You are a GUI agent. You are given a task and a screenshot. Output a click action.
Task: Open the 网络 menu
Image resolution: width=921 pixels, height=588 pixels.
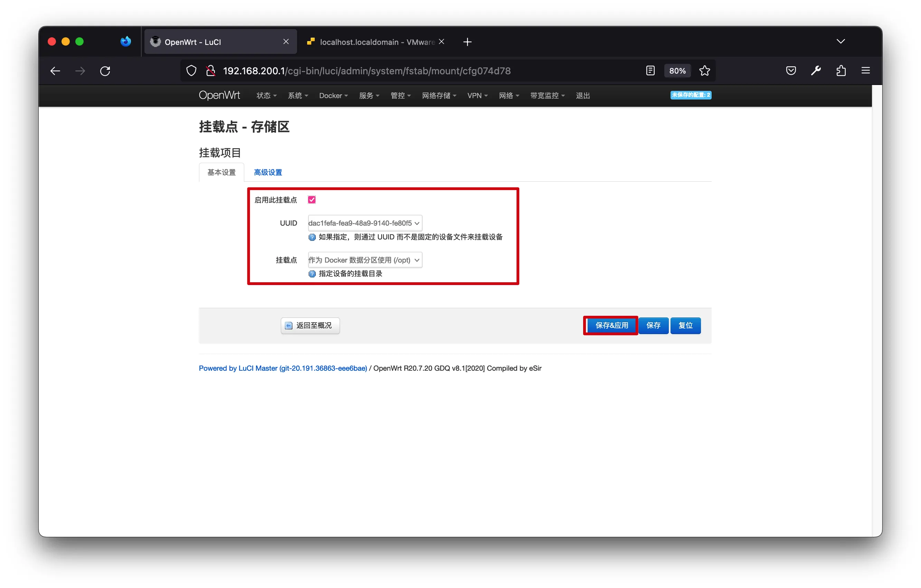coord(509,96)
